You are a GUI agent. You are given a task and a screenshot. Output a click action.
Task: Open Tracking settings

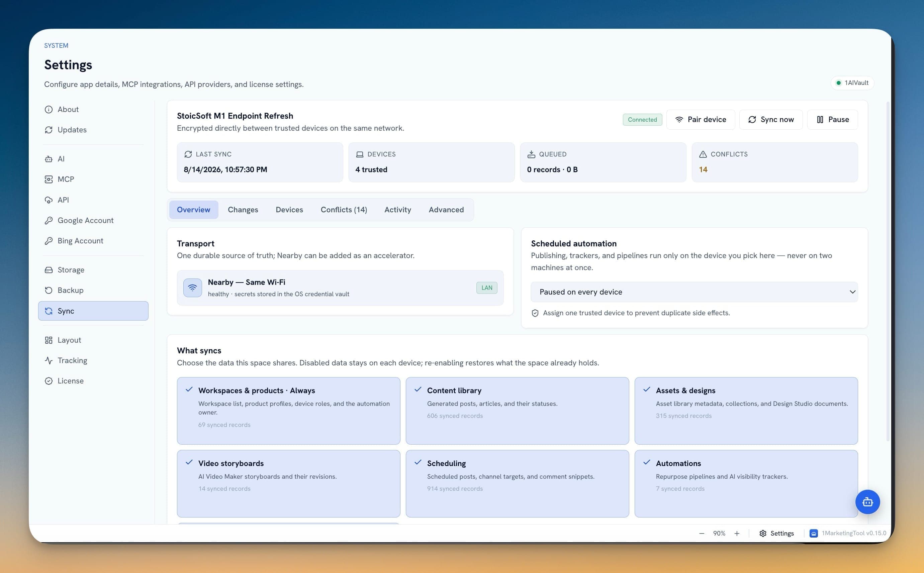tap(93, 360)
